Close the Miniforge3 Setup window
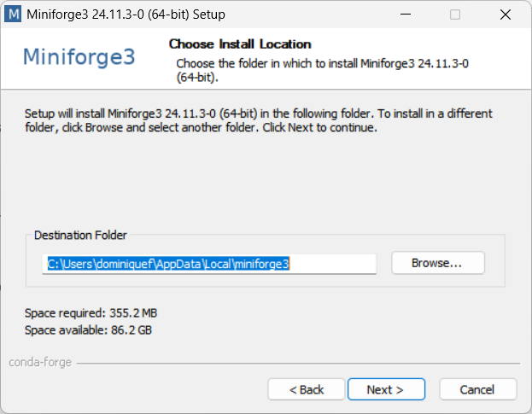This screenshot has width=532, height=414. [506, 15]
